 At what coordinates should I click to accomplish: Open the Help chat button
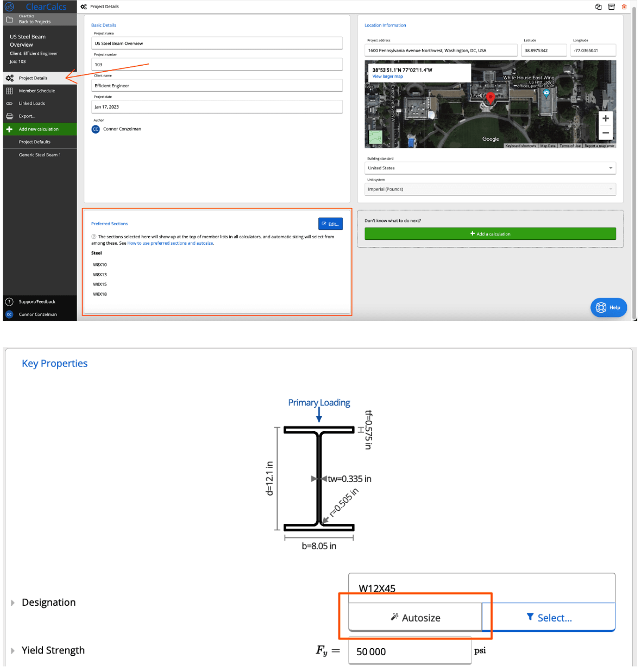pos(608,308)
